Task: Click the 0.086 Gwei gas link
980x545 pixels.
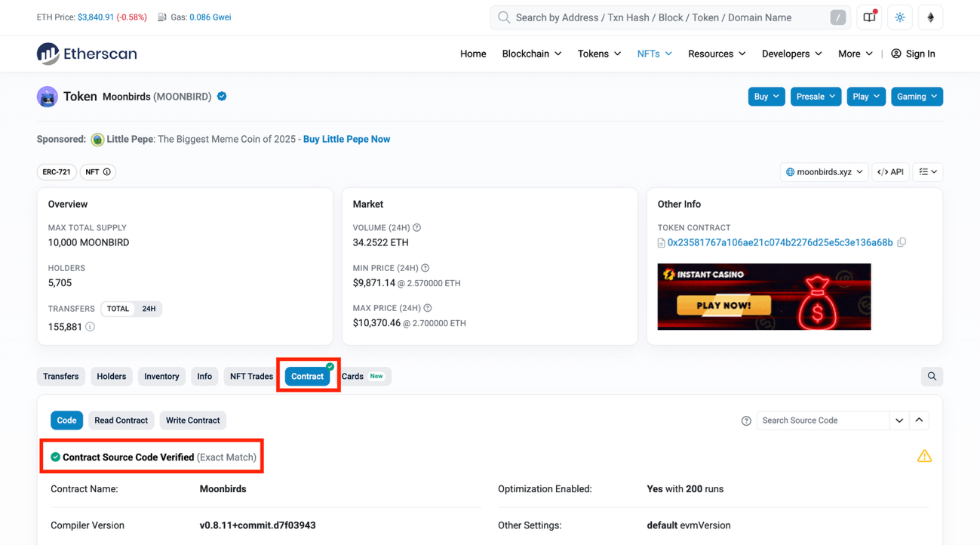Action: click(x=210, y=17)
